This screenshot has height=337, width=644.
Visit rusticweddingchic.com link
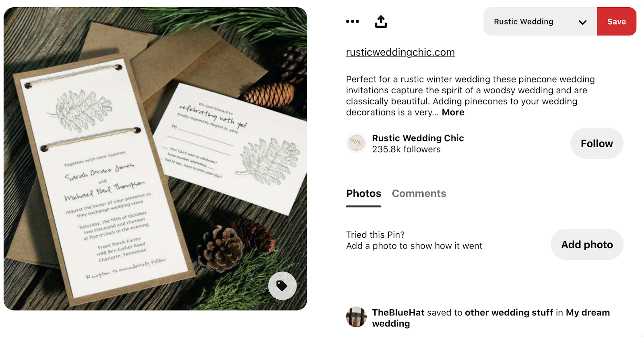point(400,52)
